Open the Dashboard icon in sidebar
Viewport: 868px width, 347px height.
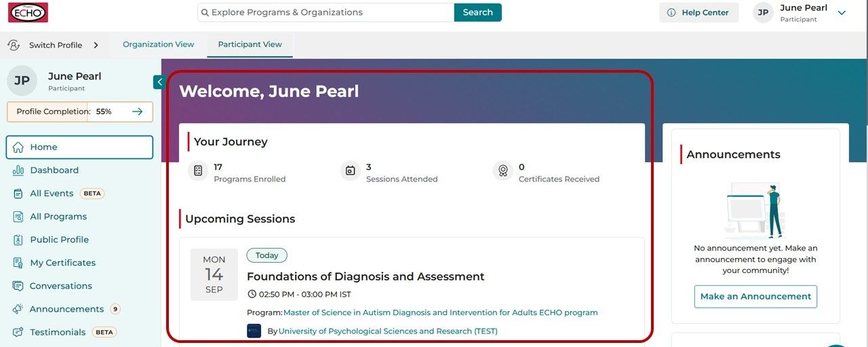[18, 170]
